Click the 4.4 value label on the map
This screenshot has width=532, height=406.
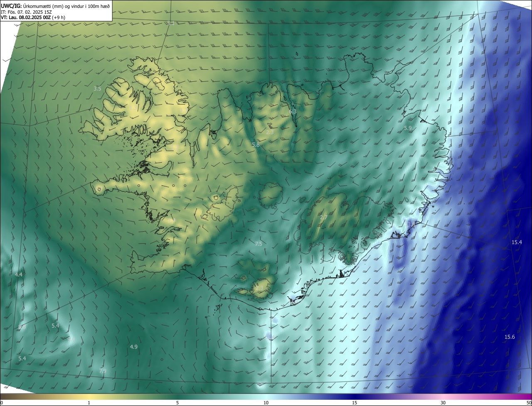19,274
